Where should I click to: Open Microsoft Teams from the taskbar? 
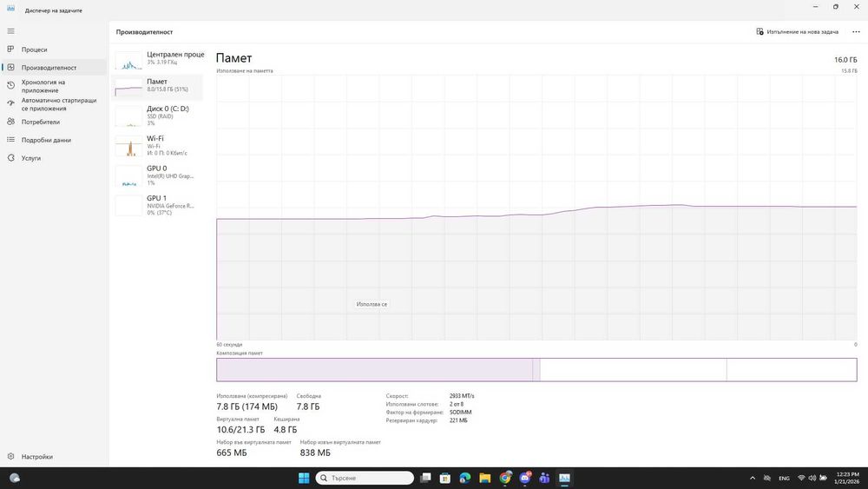(545, 478)
